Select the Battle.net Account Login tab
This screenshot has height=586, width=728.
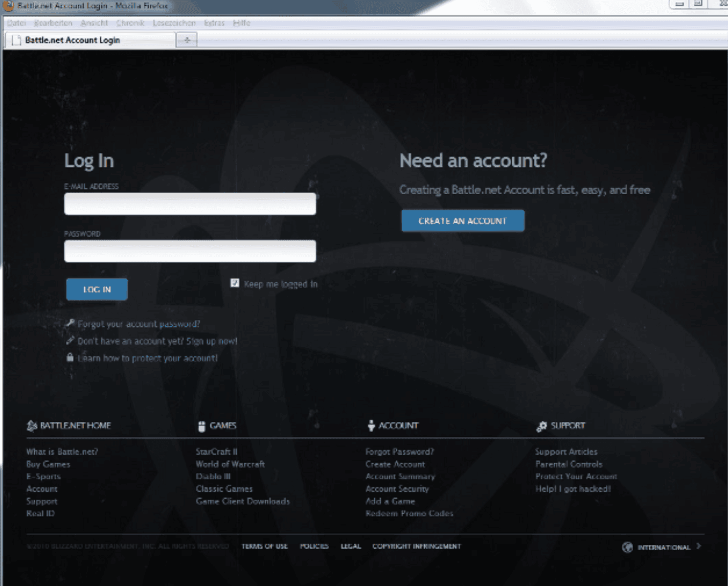point(91,40)
